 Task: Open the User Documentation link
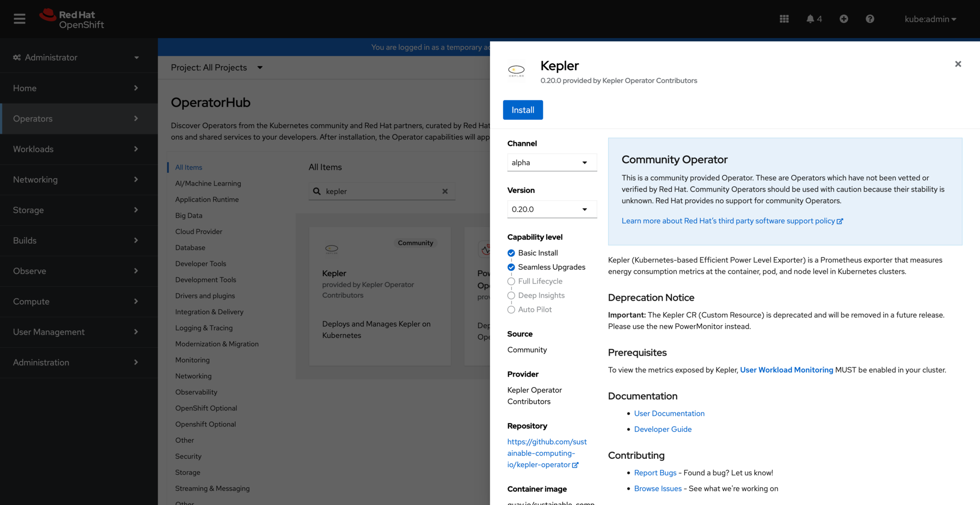669,413
